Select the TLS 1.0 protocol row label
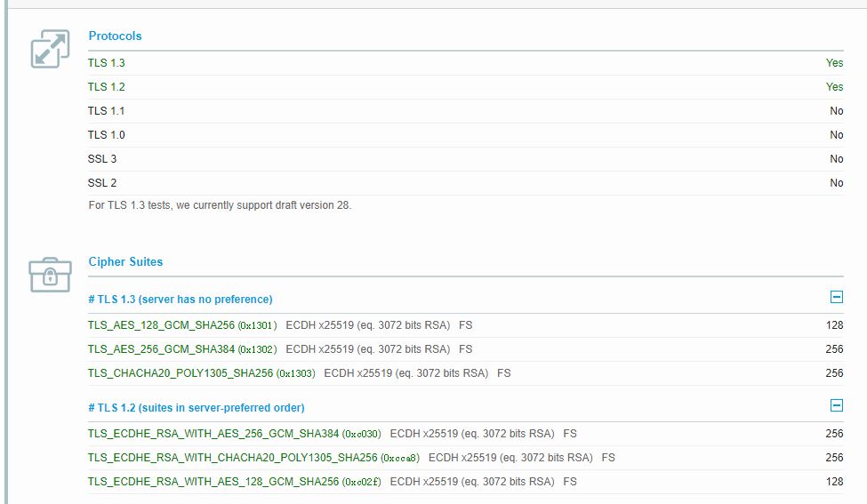This screenshot has height=504, width=867. click(106, 135)
